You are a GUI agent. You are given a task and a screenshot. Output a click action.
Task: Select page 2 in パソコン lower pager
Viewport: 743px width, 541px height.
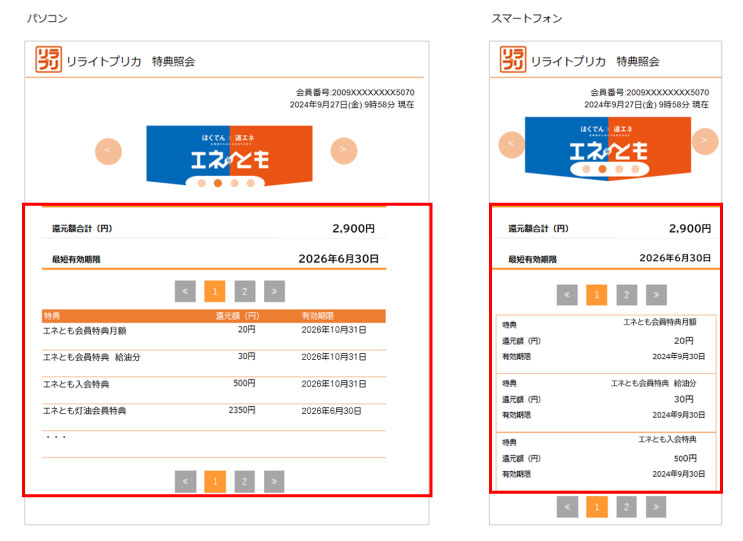pyautogui.click(x=245, y=482)
